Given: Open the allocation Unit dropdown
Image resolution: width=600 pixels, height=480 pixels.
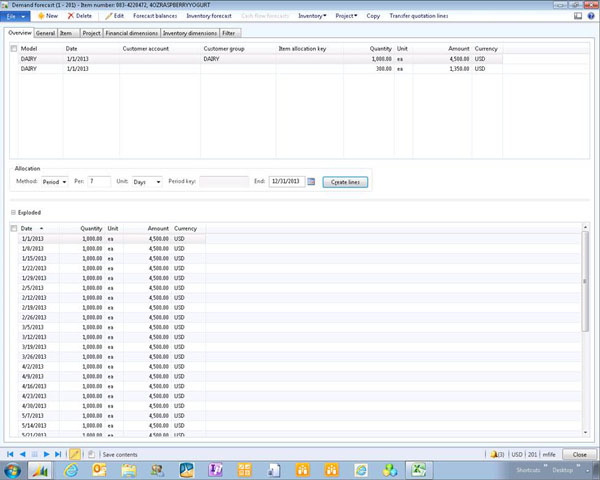Looking at the screenshot, I should click(147, 182).
